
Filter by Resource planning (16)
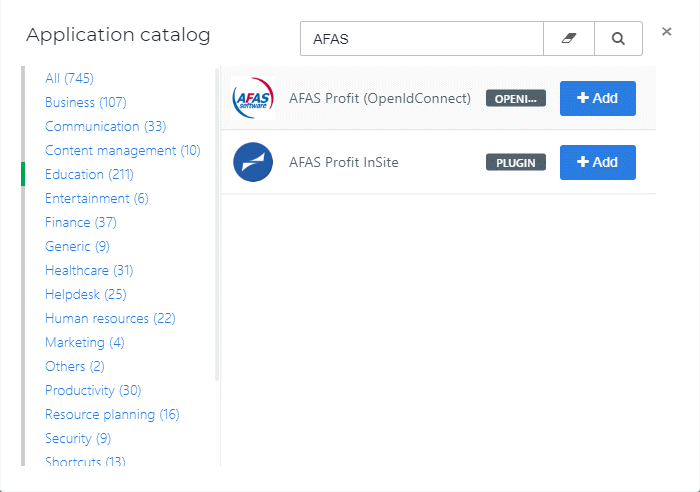(x=112, y=415)
